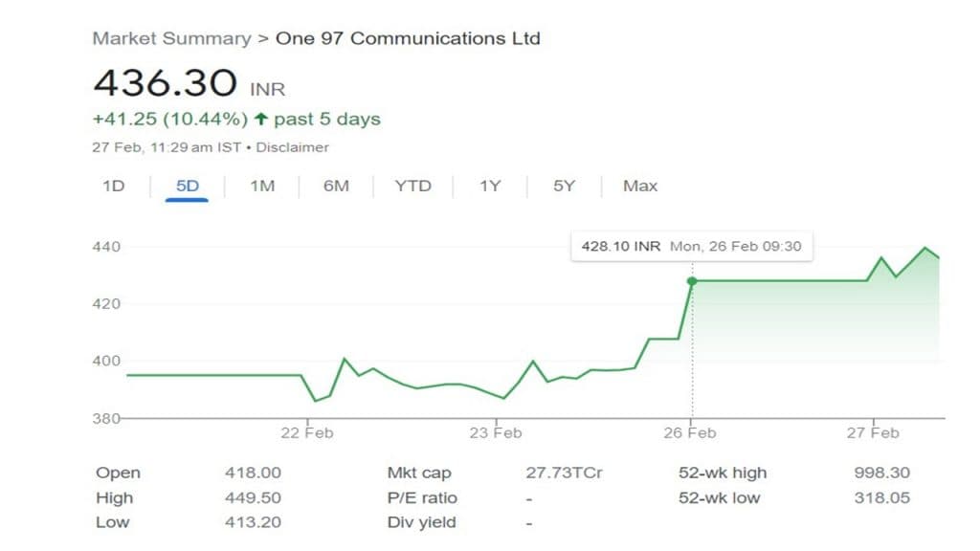
Task: Switch to the 5D chart tab
Action: (x=188, y=186)
